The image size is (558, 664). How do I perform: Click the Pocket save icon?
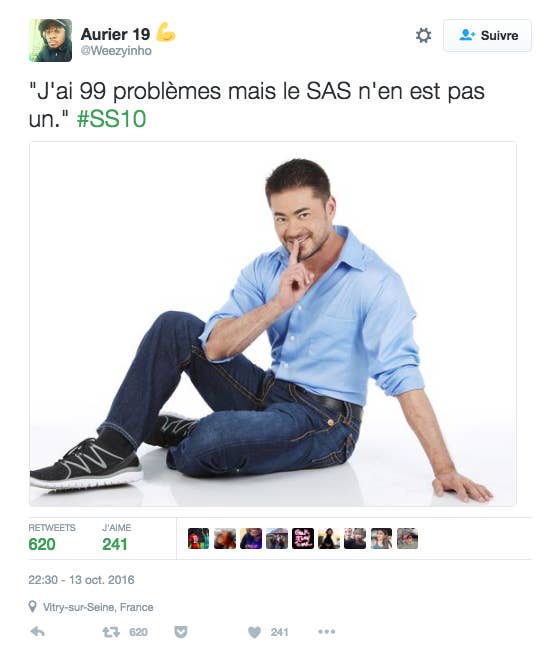181,632
